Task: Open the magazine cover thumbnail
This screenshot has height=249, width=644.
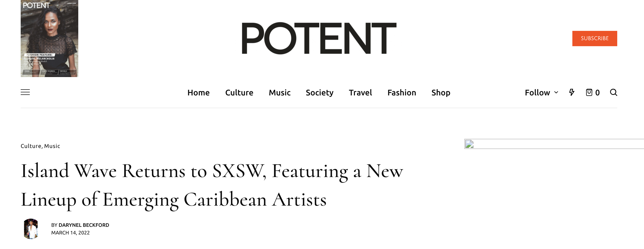Action: 49,39
